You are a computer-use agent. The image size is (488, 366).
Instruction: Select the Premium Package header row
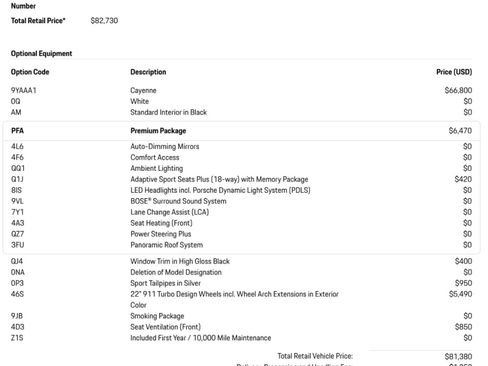pyautogui.click(x=242, y=131)
